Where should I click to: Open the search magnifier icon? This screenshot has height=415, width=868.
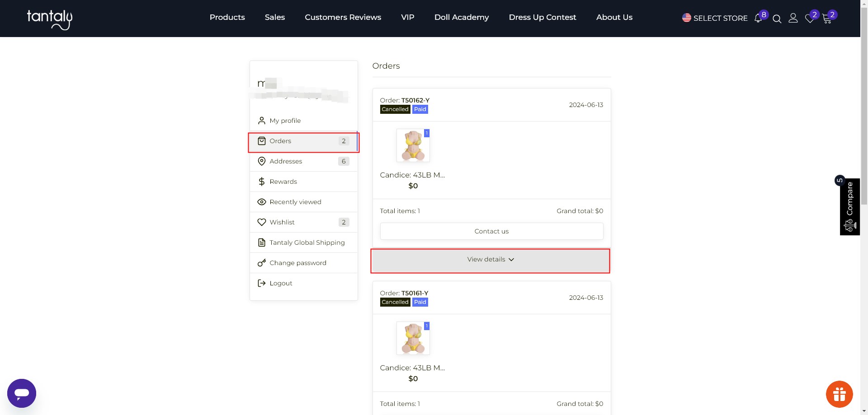[777, 19]
